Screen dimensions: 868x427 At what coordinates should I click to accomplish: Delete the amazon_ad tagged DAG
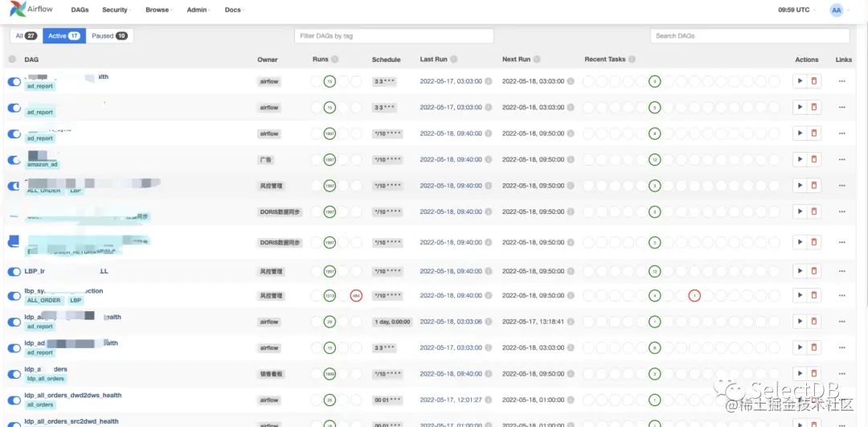point(813,159)
